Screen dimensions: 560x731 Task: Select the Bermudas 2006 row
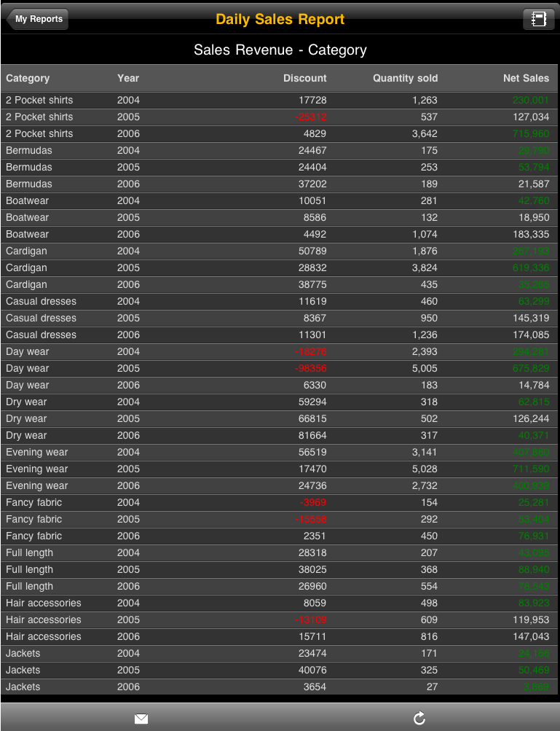click(280, 184)
